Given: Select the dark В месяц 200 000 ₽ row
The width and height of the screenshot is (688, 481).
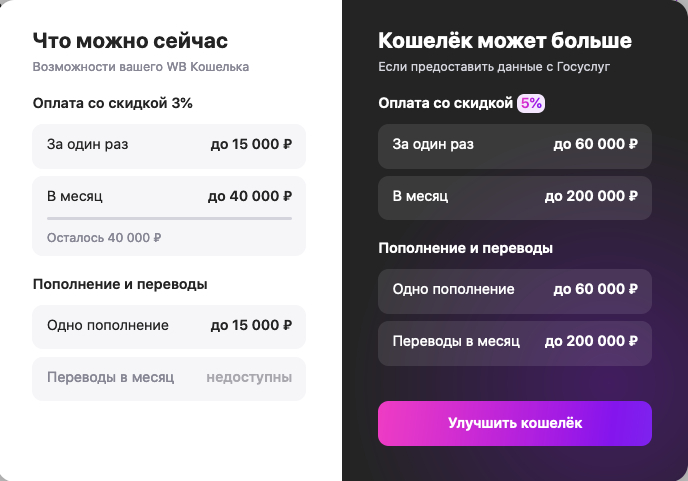Looking at the screenshot, I should point(514,197).
